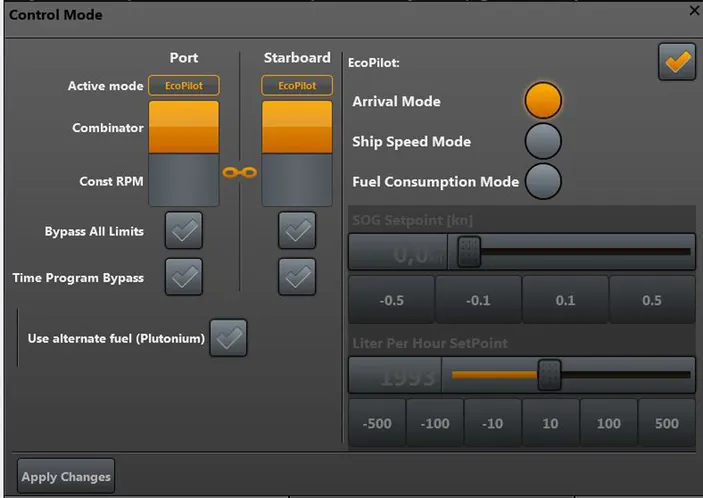Click the Starboard column heading

[297, 57]
